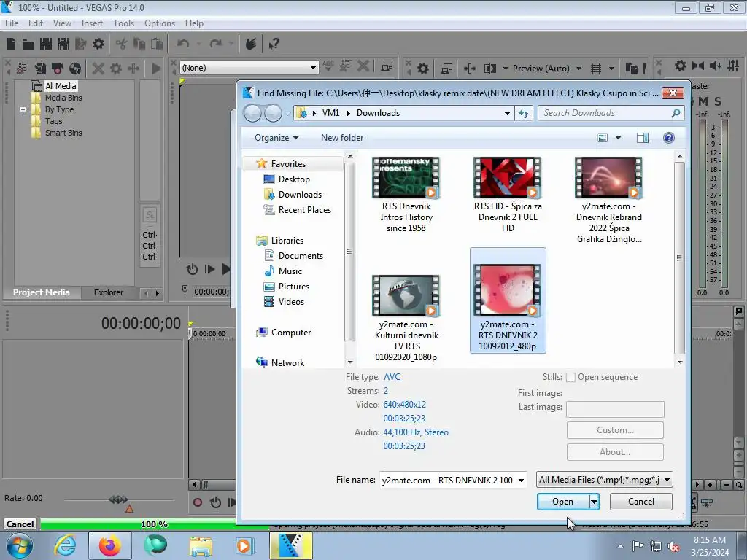Click the What's This help icon
The width and height of the screenshot is (747, 560).
pos(274,44)
